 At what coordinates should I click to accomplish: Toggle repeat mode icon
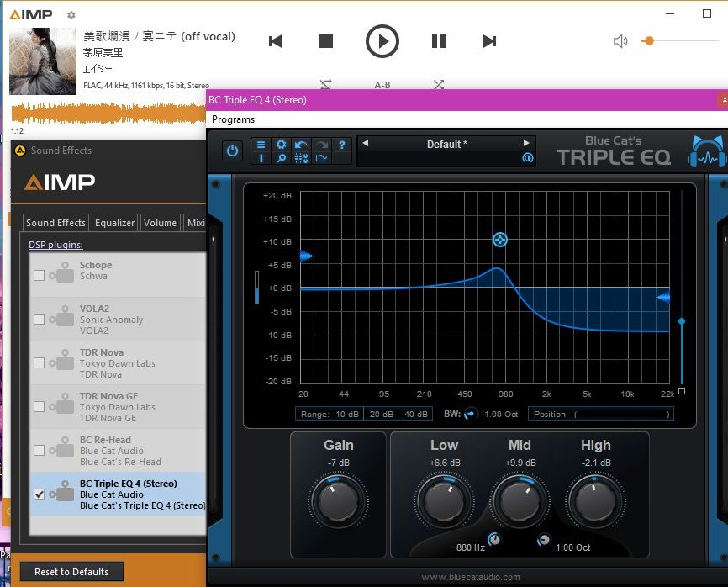[326, 85]
